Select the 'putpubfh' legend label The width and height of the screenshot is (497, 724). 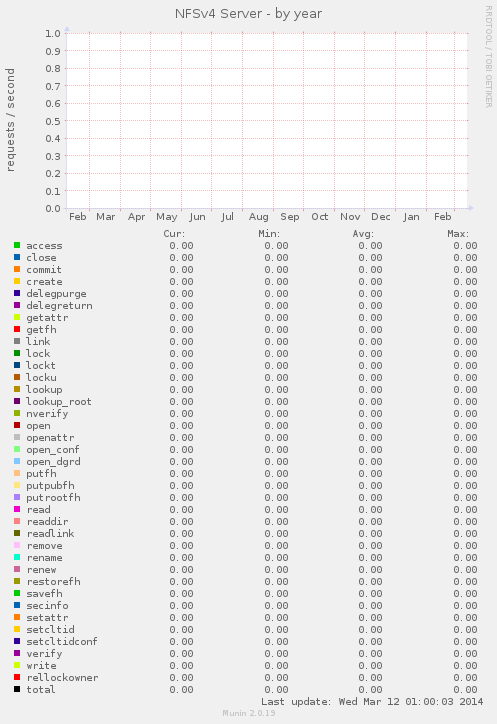tap(50, 486)
